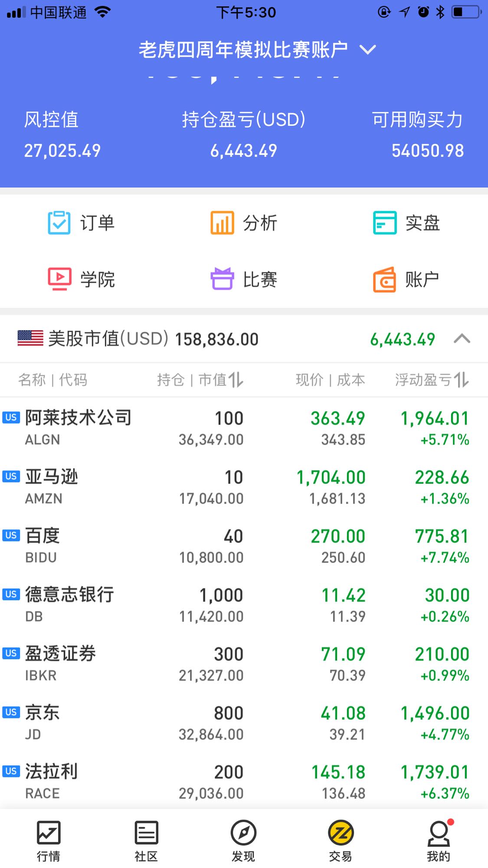Tap the US badge next to 阿莱技术公司
The height and width of the screenshot is (868, 488).
11,418
